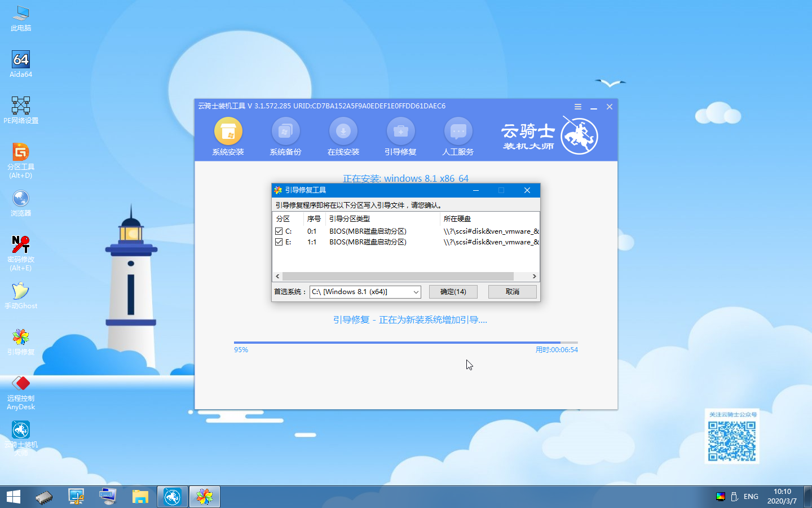Select the 人工服务 icon in toolbar

(458, 137)
